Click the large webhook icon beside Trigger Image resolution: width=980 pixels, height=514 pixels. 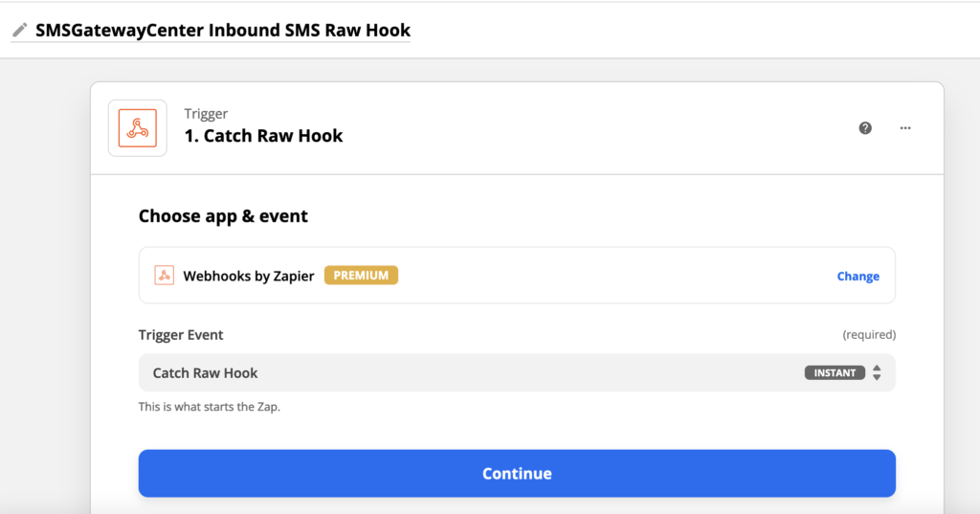[x=138, y=128]
